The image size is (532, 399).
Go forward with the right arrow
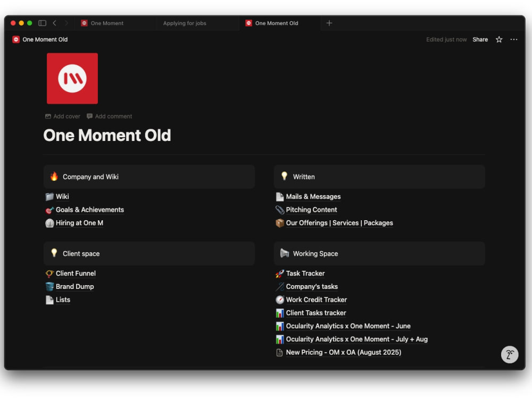point(66,23)
